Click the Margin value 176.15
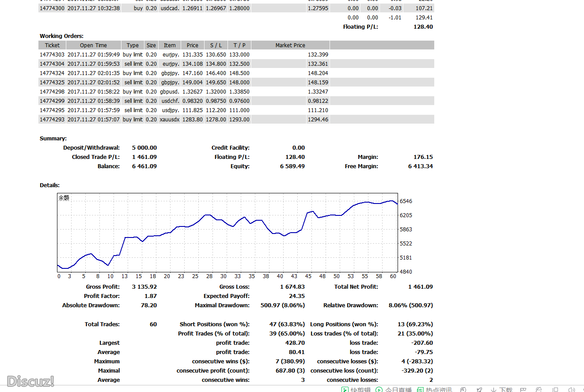This screenshot has height=392, width=584. coord(423,157)
